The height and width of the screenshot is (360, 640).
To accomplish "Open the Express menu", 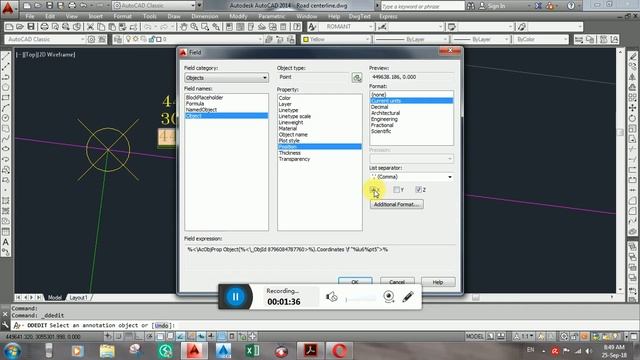I will pyautogui.click(x=388, y=16).
